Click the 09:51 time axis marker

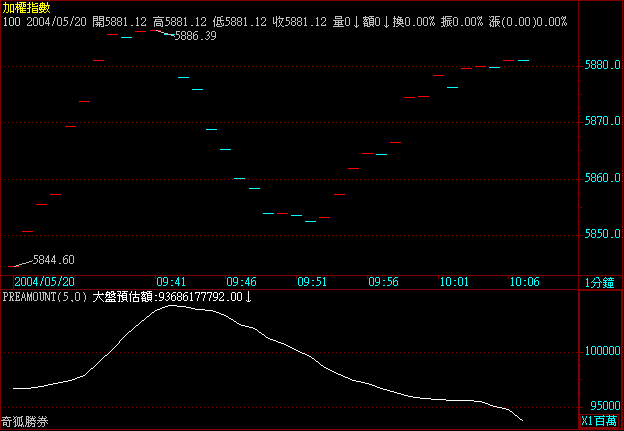tap(312, 282)
